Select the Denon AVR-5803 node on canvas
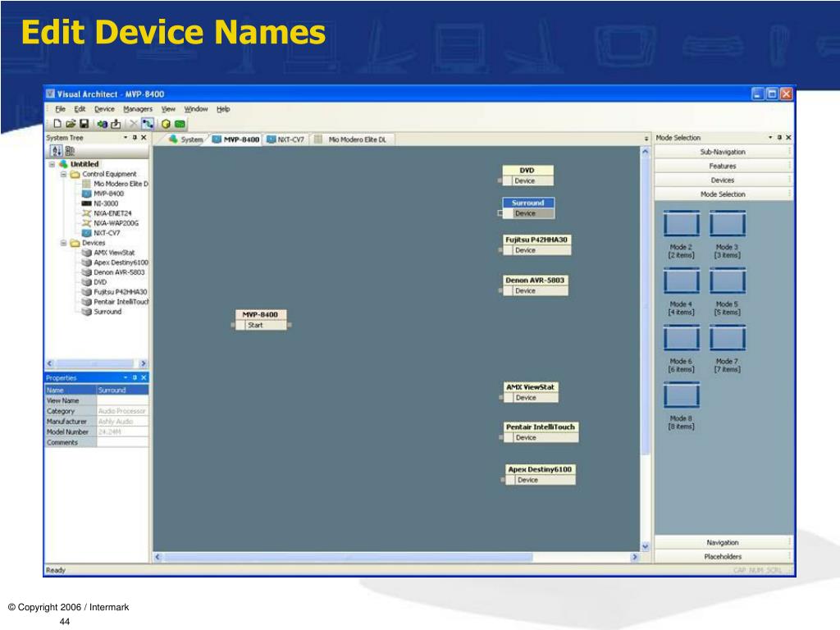Screen dimensions: 840x630 click(535, 285)
